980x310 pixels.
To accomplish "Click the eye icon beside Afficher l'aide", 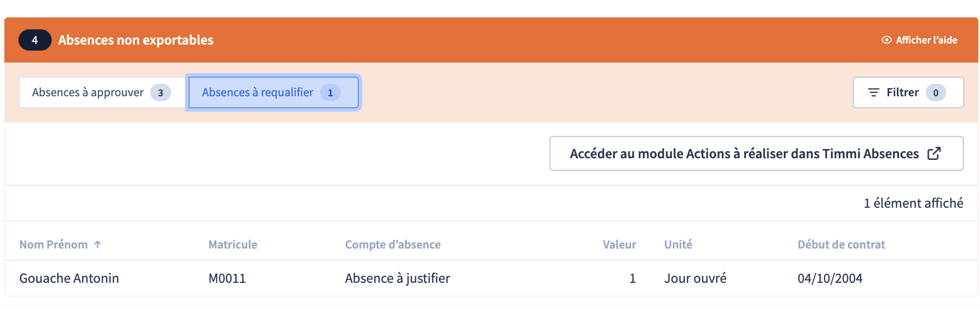I will (x=887, y=40).
